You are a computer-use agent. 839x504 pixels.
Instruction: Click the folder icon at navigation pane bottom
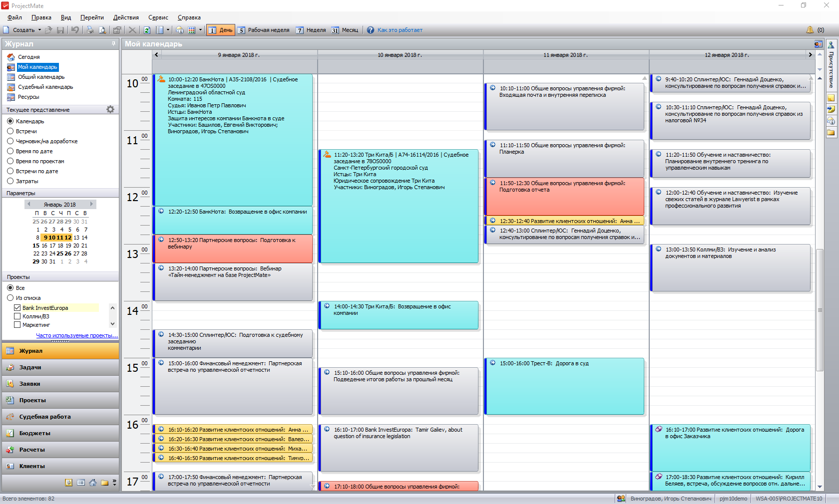(x=105, y=483)
